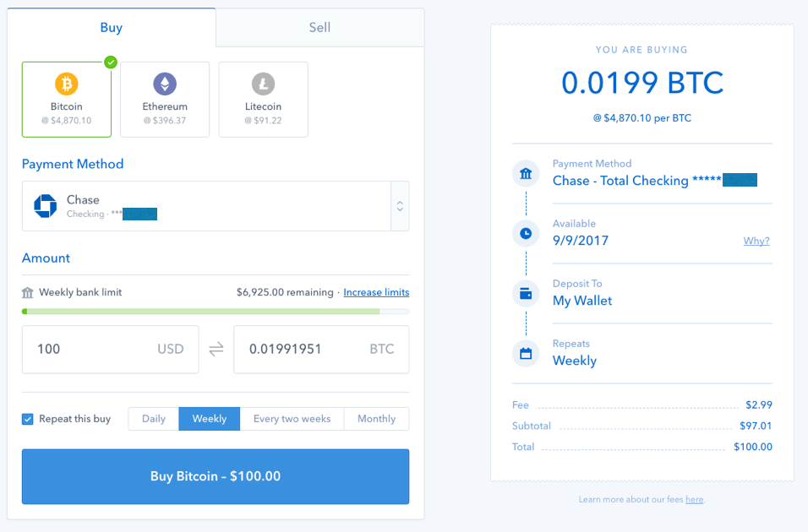Click the USD/BTC swap arrows icon

[x=216, y=349]
